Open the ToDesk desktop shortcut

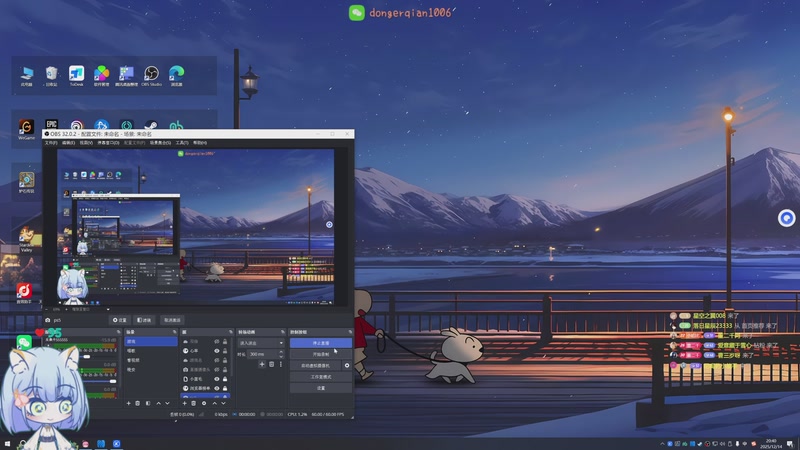tap(77, 76)
